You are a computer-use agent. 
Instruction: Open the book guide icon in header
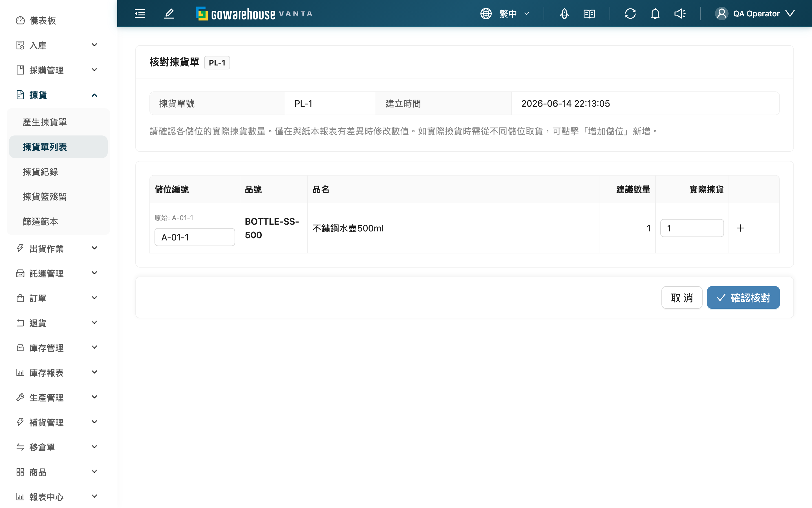(x=589, y=14)
